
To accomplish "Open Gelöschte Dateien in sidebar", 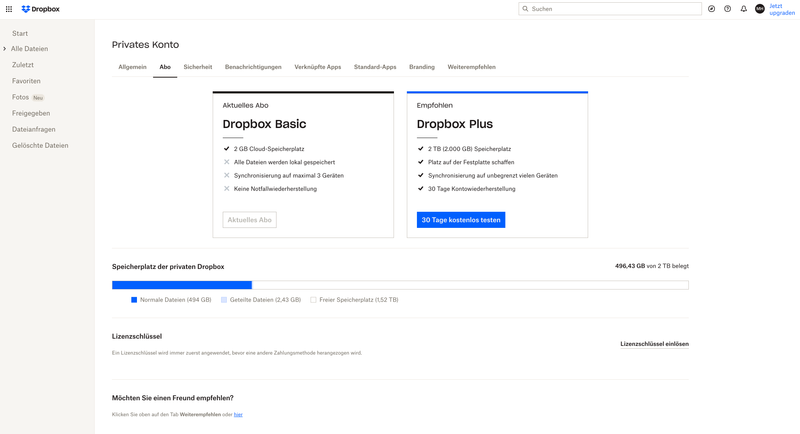I will tap(40, 145).
